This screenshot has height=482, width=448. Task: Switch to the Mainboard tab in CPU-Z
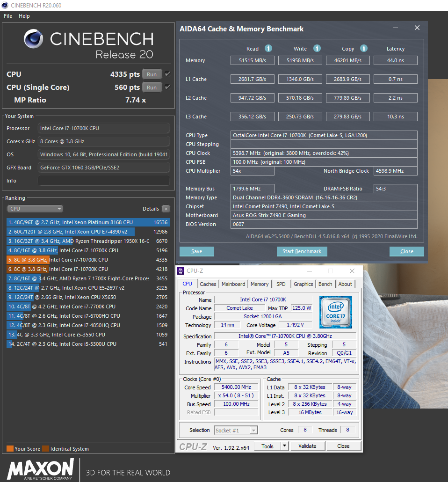233,284
